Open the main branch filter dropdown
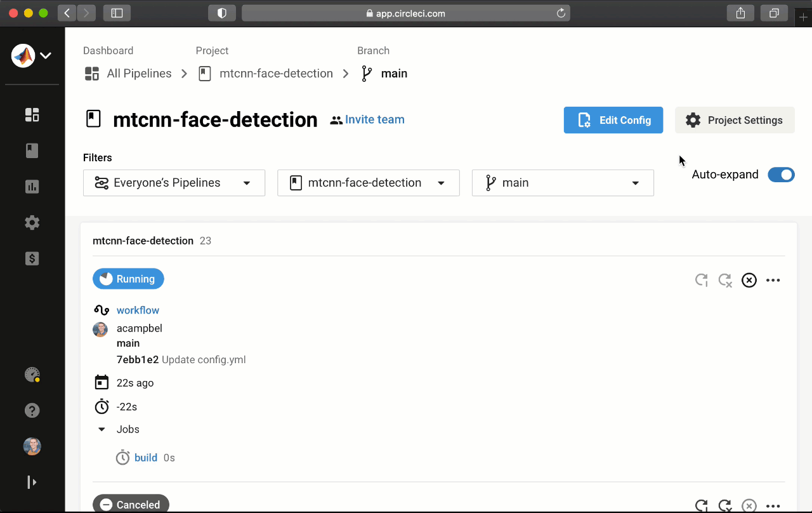812x513 pixels. tap(563, 183)
